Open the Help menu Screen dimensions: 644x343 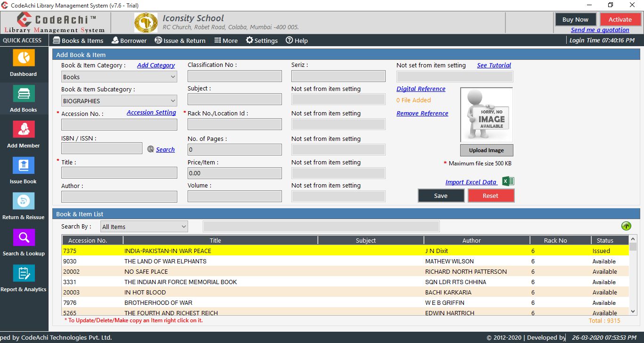[x=297, y=41]
